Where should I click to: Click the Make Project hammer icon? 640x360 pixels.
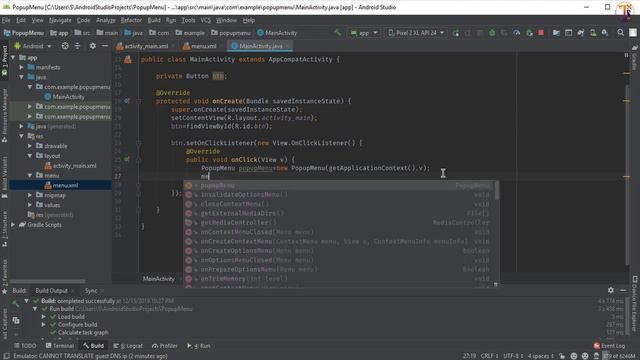337,33
